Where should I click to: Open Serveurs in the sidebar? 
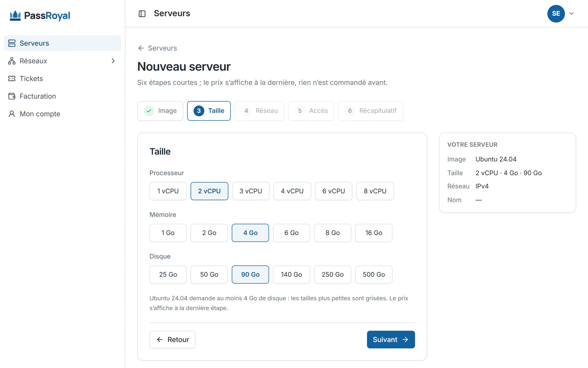pos(62,43)
